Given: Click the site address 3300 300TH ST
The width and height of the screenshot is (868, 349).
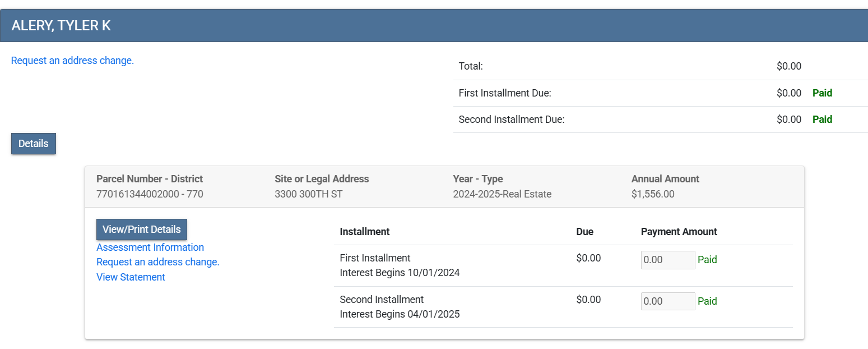Looking at the screenshot, I should [308, 194].
